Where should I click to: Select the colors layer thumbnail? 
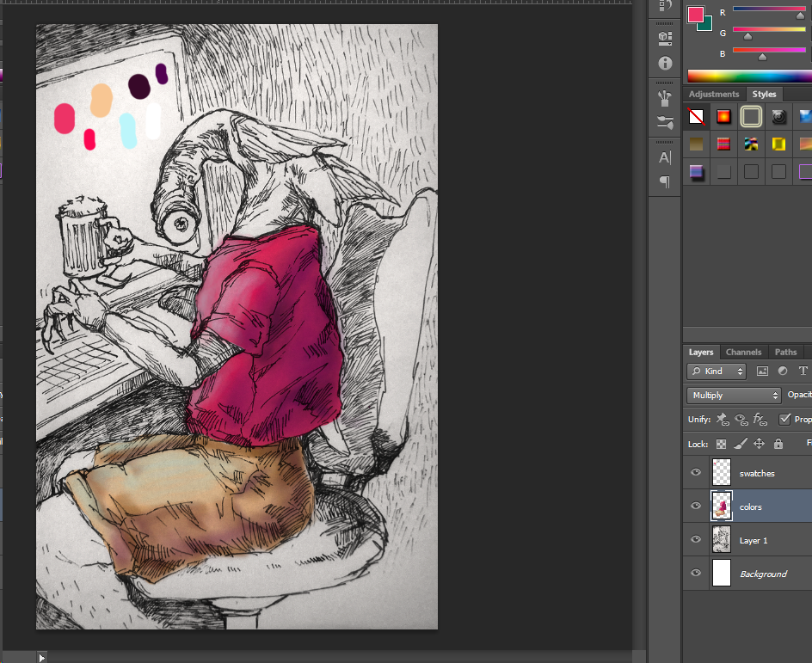click(x=722, y=506)
